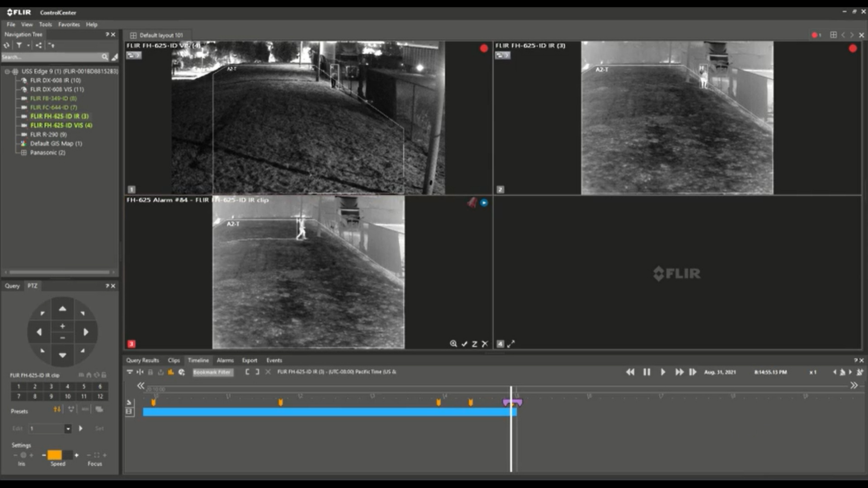Zoom out with PTZ minus button
Screen dimensions: 868x488
62,338
